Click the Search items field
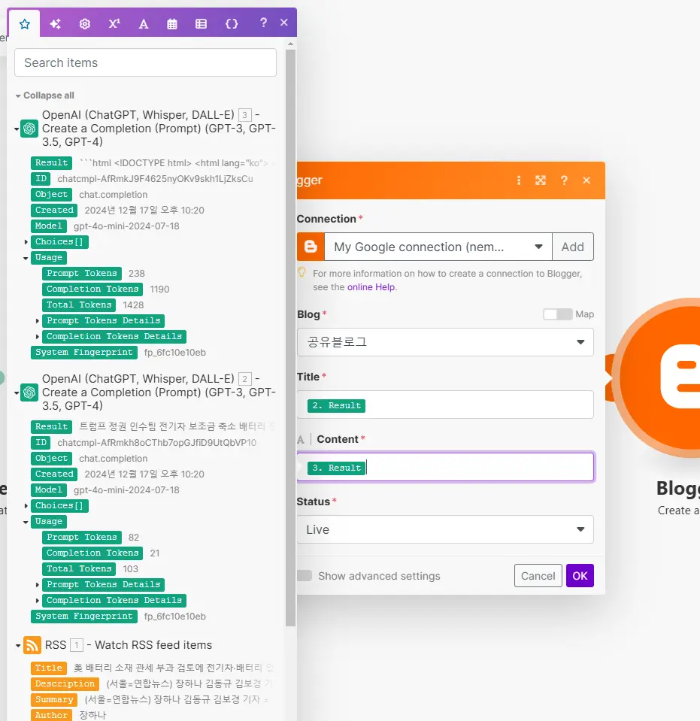 [x=145, y=63]
